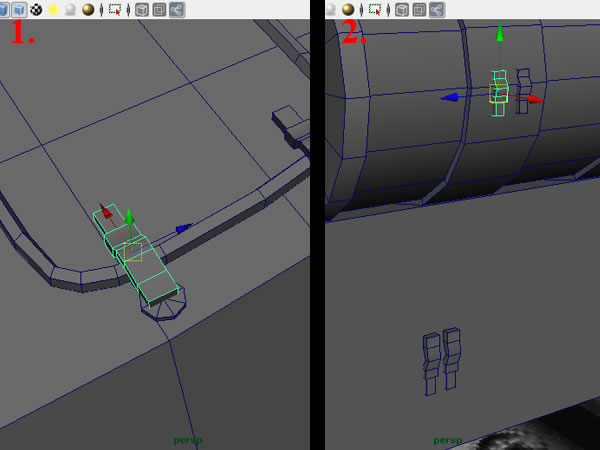
Task: Select unselected clip beside highlighted one, right viewport
Action: tap(523, 91)
